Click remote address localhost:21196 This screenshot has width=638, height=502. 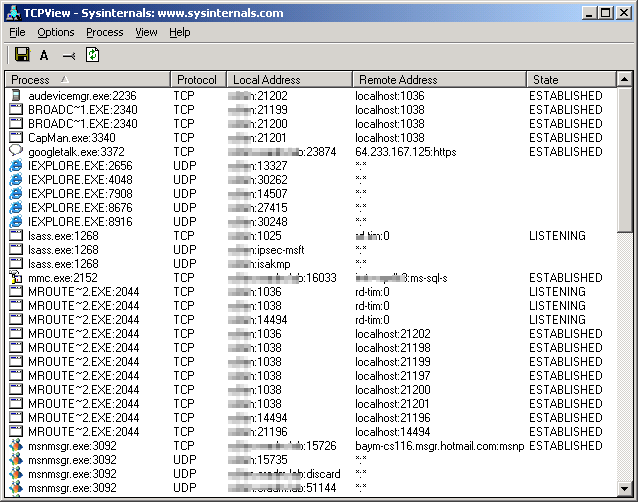coord(393,418)
